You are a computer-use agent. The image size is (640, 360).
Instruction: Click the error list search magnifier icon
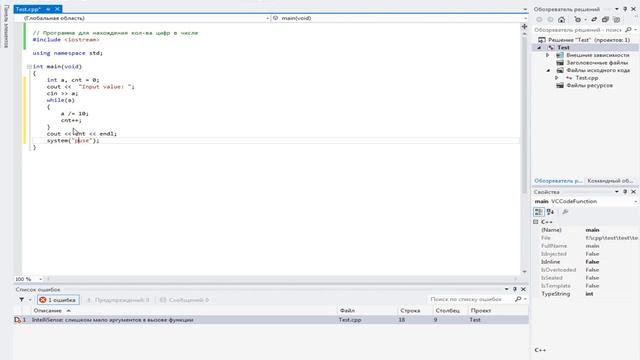(x=518, y=299)
